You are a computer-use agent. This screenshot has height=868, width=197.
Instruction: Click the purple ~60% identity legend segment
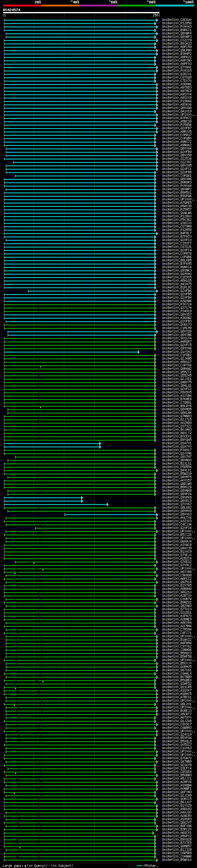[x=98, y=6]
